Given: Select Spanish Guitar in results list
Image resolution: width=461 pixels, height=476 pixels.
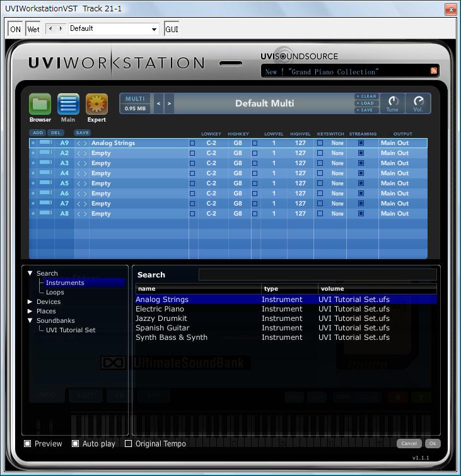Looking at the screenshot, I should 286,328.
